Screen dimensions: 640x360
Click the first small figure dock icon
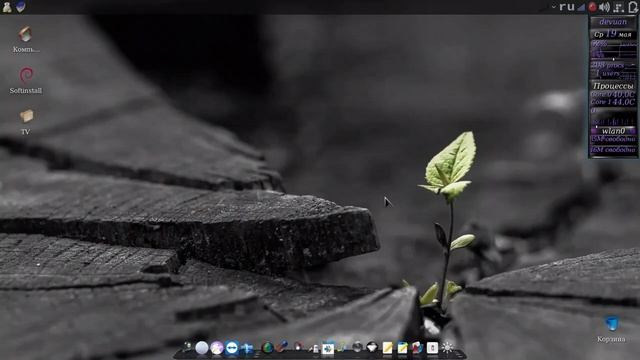[x=187, y=347]
